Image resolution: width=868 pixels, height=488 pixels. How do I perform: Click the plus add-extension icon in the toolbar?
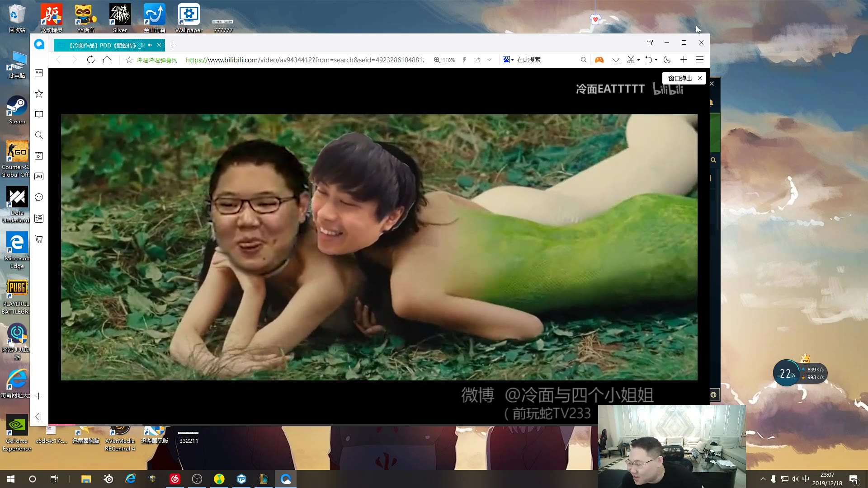(684, 60)
